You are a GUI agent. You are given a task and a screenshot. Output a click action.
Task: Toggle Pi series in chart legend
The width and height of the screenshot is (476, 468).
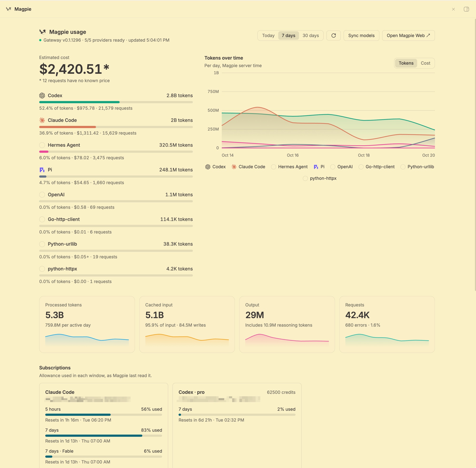click(x=319, y=167)
